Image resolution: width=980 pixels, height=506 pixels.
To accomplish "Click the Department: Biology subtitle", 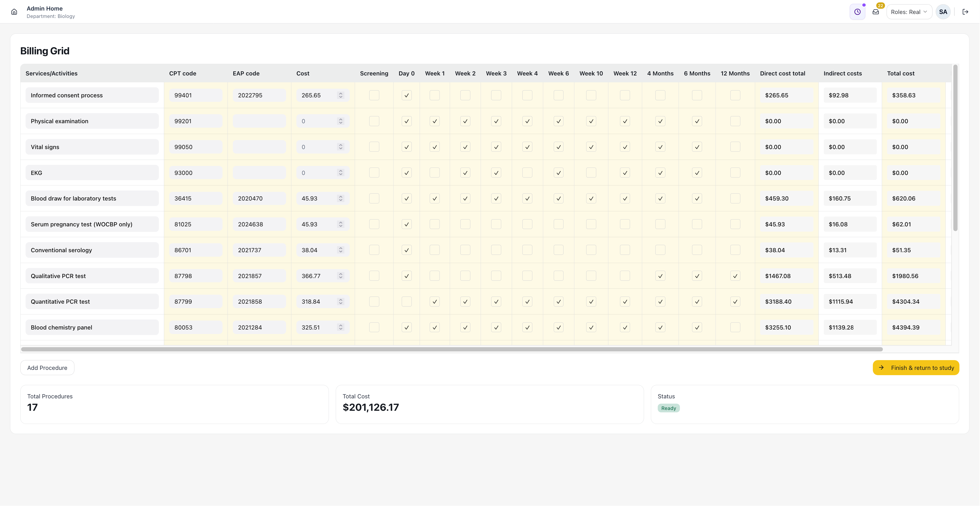I will click(x=51, y=16).
